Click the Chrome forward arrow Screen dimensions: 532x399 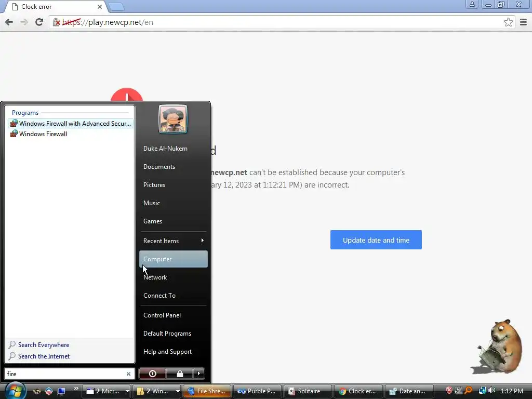click(x=24, y=22)
